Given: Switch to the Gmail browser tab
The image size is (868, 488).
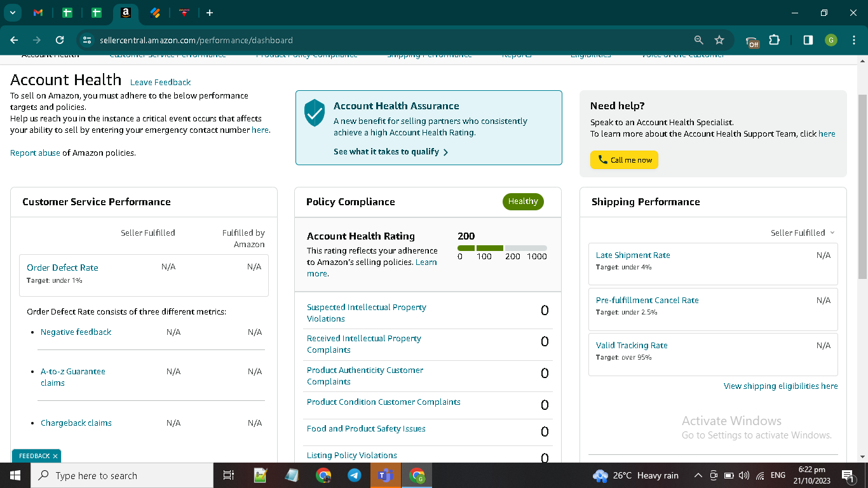Looking at the screenshot, I should [x=38, y=13].
